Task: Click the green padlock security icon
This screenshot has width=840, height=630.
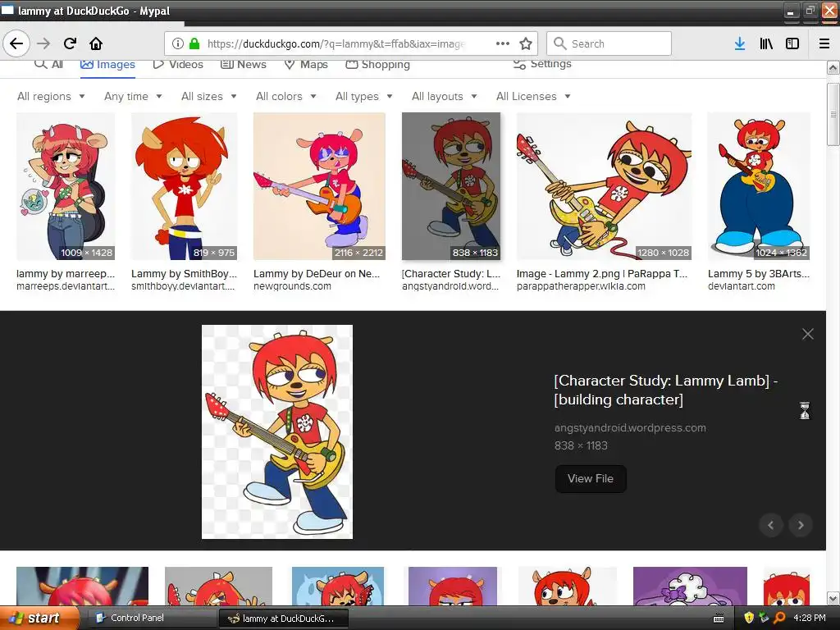Action: pyautogui.click(x=194, y=43)
